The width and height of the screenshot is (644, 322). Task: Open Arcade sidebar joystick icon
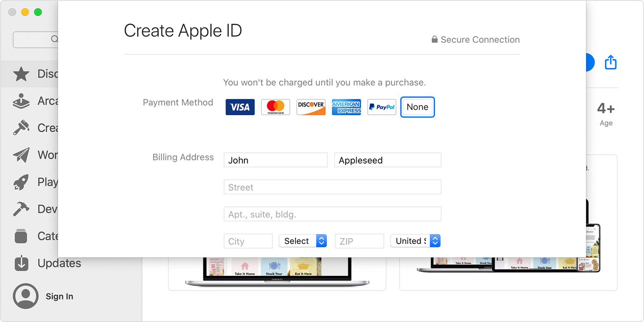(21, 101)
